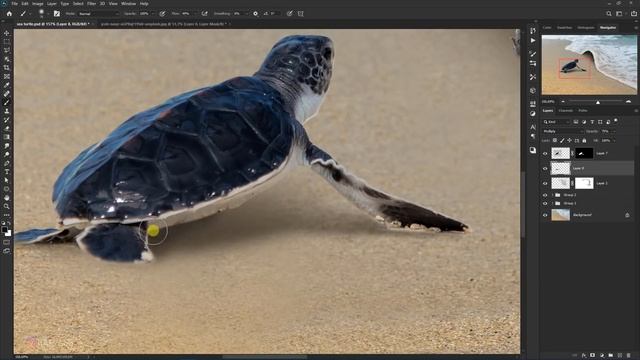Select the Gradient tool
Viewport: 640px width, 360px height.
pos(7,137)
